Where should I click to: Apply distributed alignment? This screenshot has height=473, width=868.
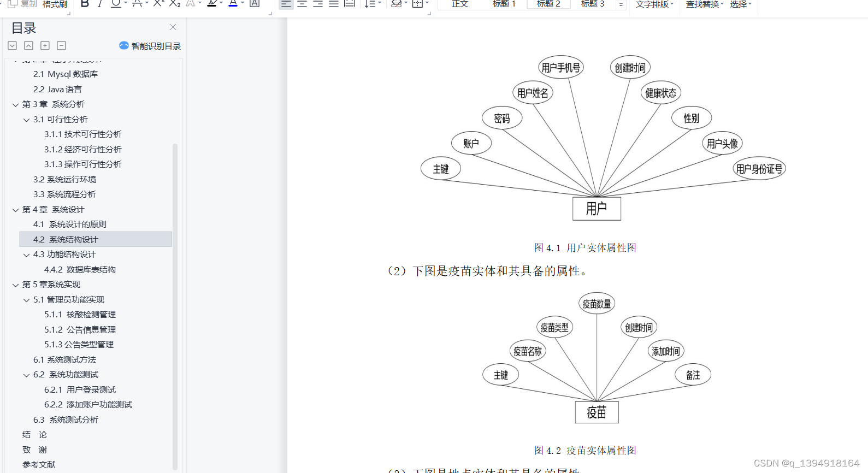[x=350, y=4]
